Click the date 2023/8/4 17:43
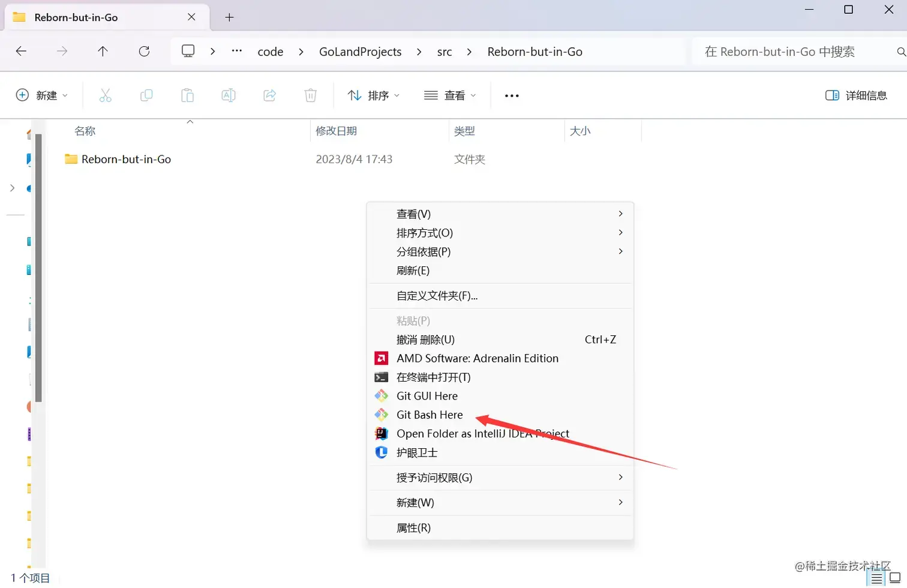The height and width of the screenshot is (588, 907). click(354, 159)
